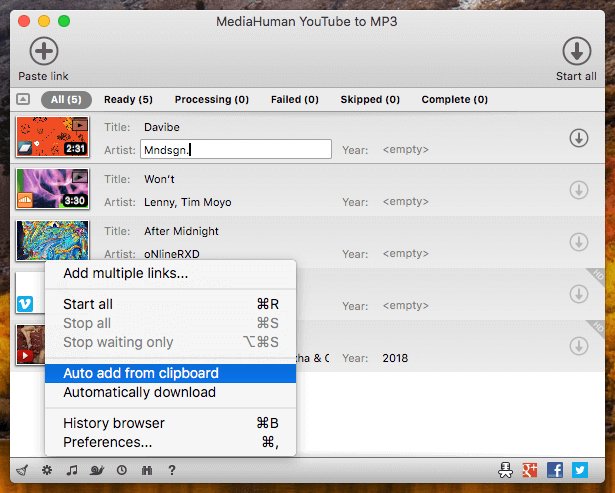This screenshot has width=615, height=493.
Task: Click the Paste link plus icon
Action: [44, 51]
